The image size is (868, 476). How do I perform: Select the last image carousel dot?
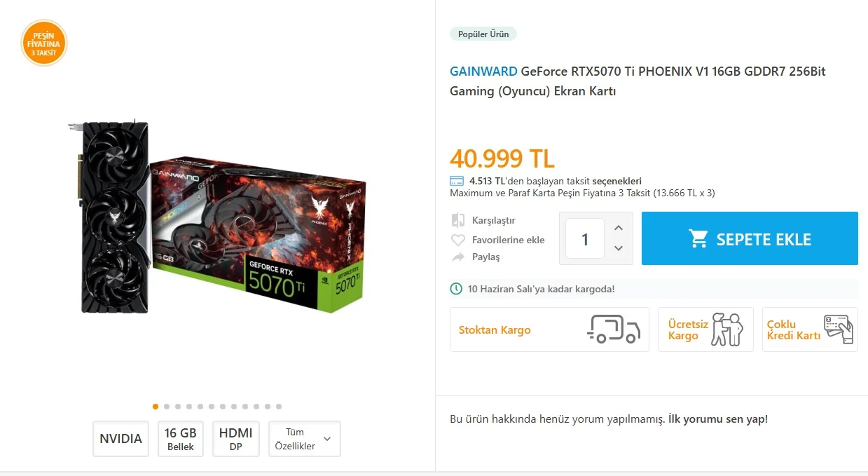click(x=279, y=407)
